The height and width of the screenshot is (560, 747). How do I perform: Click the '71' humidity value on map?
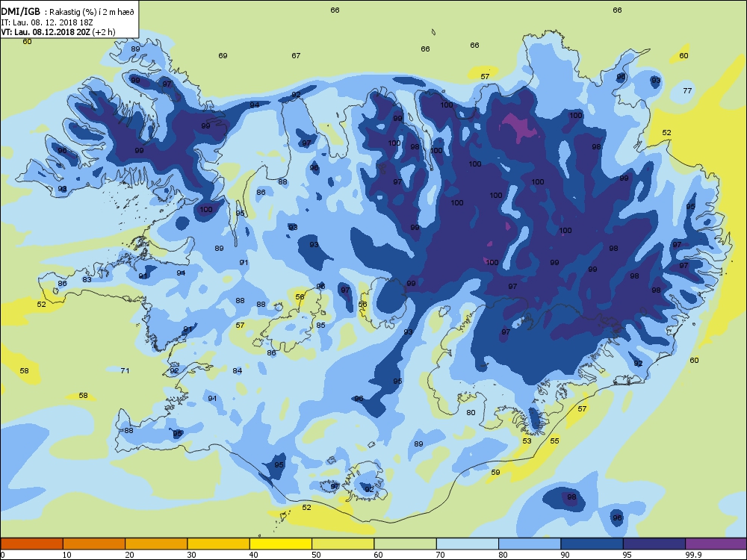pos(125,370)
